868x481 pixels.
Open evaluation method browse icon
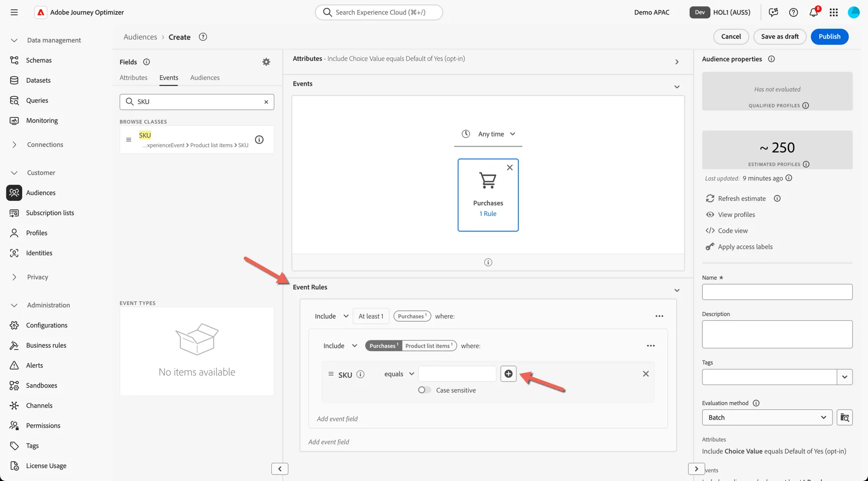[x=844, y=417]
